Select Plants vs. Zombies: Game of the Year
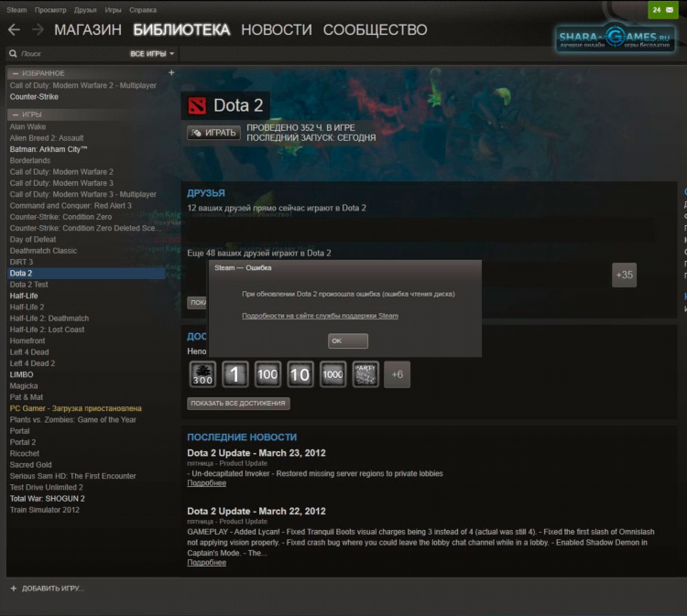 (x=72, y=419)
